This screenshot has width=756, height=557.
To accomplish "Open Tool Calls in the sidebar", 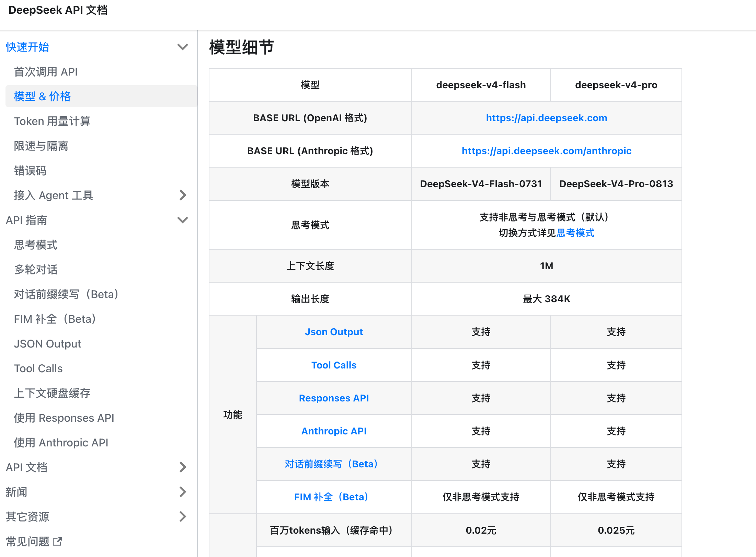I will point(38,368).
